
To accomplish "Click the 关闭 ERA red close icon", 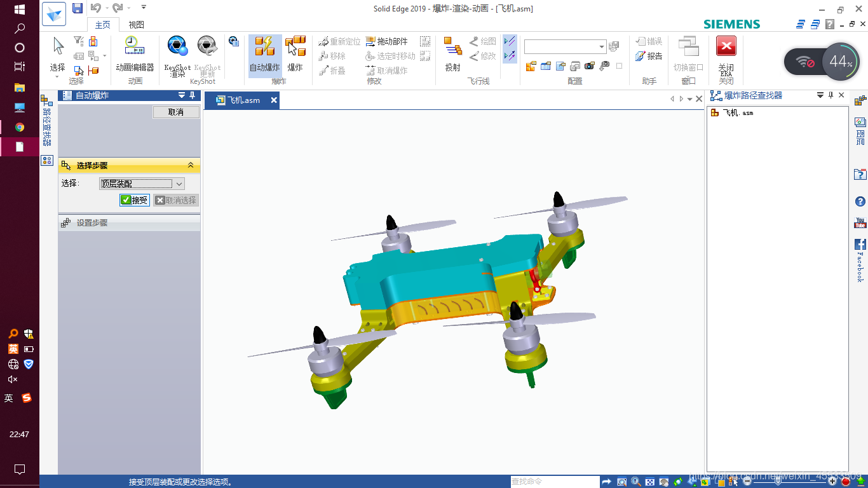I will pyautogui.click(x=726, y=46).
